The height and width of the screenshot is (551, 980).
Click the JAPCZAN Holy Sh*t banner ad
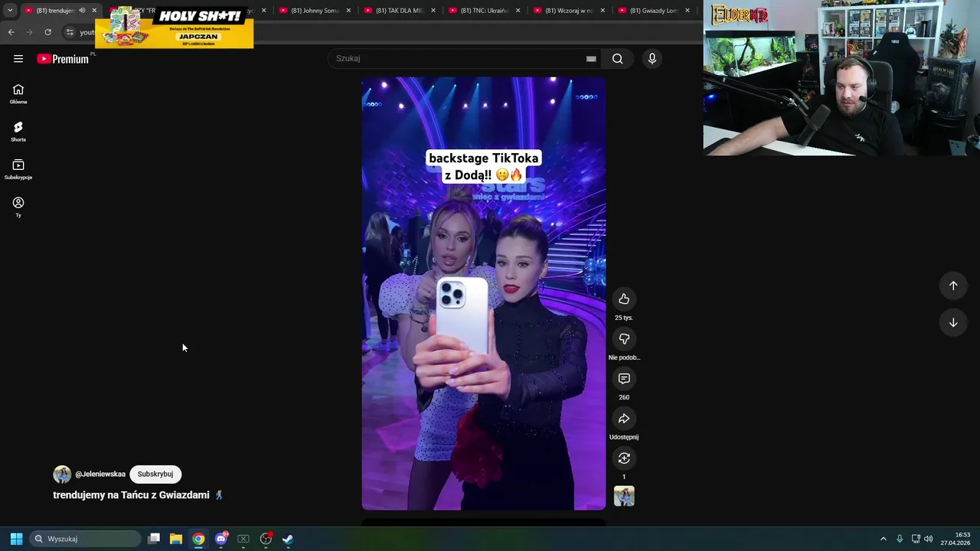coord(175,28)
